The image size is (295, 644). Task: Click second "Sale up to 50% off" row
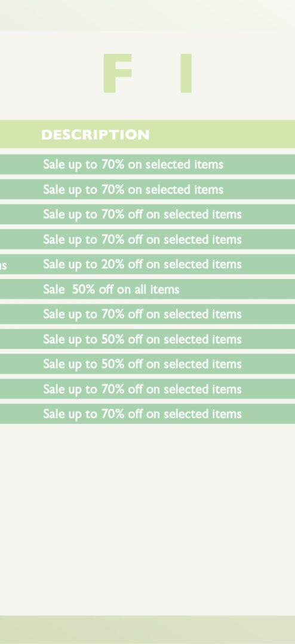coord(147,364)
